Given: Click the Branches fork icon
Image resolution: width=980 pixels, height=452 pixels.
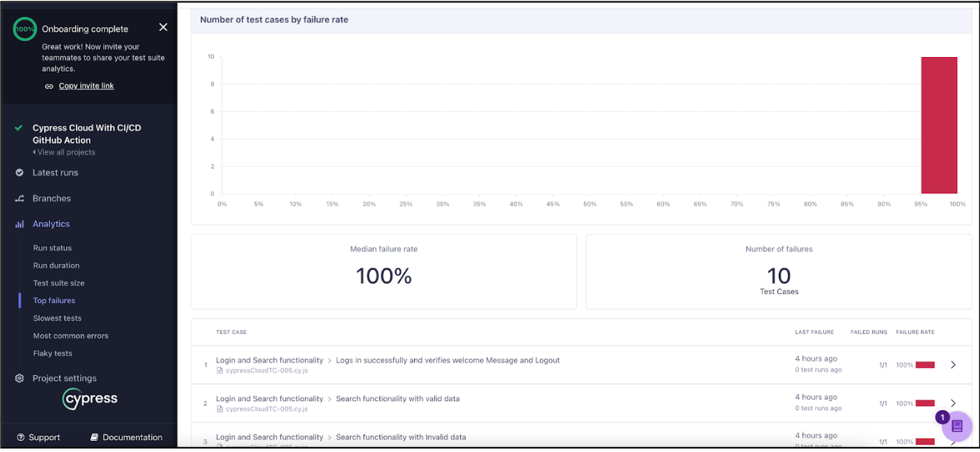Looking at the screenshot, I should (19, 199).
